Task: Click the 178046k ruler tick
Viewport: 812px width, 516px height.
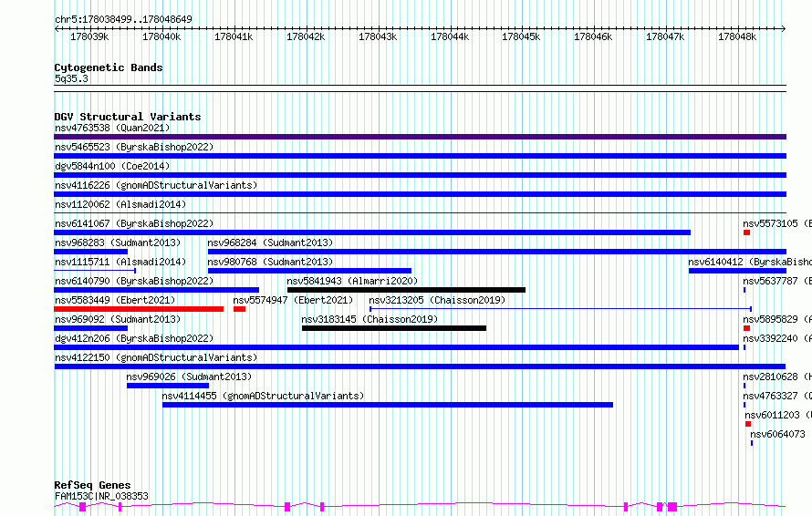Action: click(593, 36)
